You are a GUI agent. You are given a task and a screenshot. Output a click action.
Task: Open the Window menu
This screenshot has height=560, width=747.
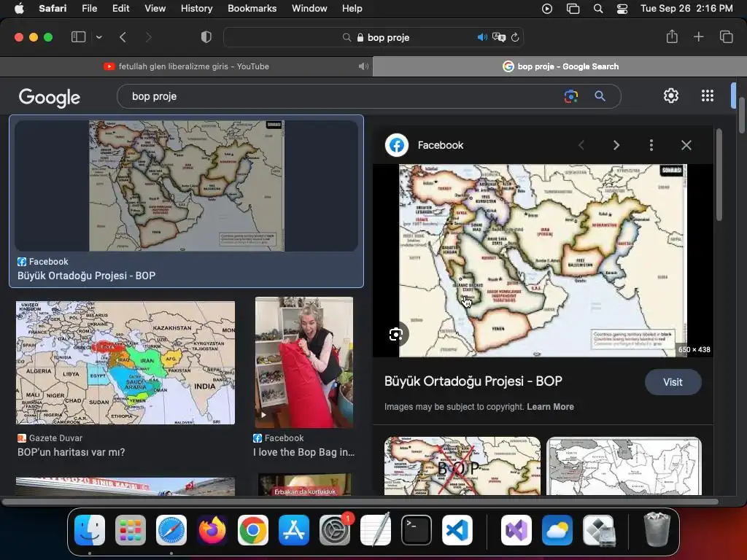(309, 9)
